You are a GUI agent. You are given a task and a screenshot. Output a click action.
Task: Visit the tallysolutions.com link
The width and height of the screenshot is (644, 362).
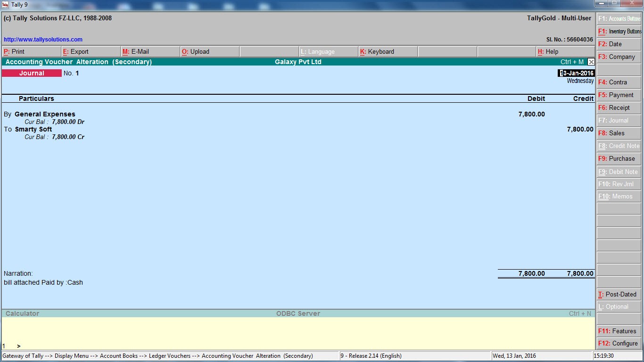point(43,40)
